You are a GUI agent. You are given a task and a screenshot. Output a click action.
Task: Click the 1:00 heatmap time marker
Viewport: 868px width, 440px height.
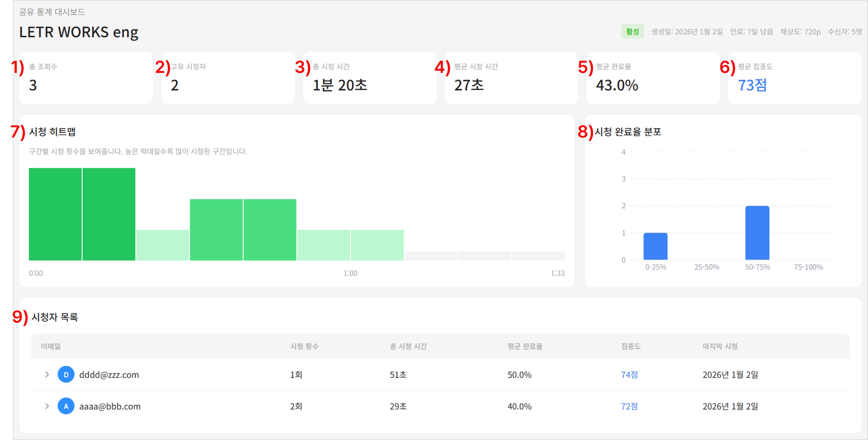[x=350, y=273]
